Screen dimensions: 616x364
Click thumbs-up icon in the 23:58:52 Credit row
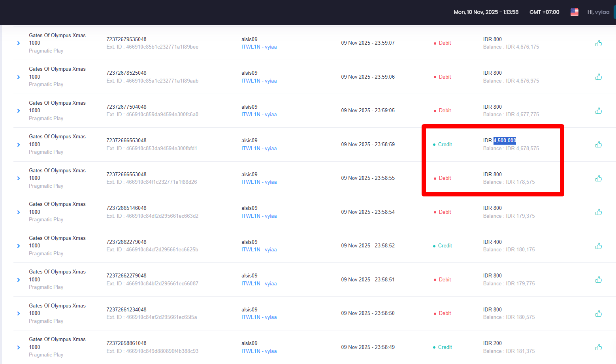click(599, 246)
